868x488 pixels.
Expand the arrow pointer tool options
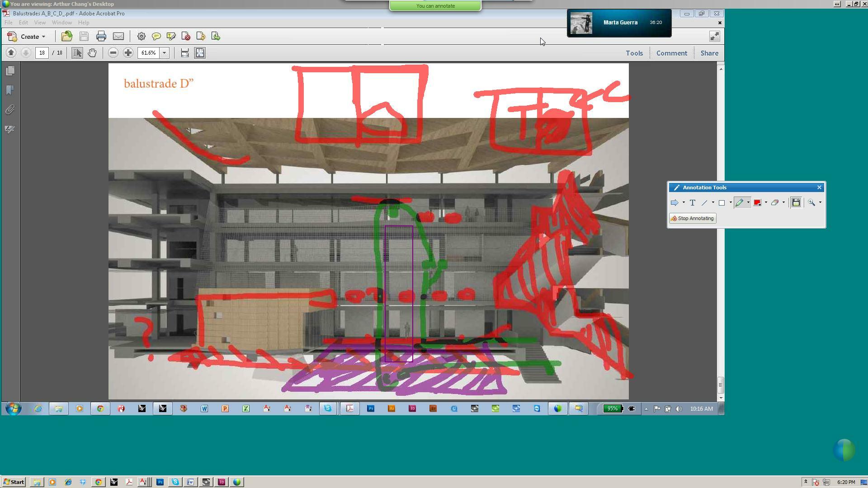pos(684,203)
